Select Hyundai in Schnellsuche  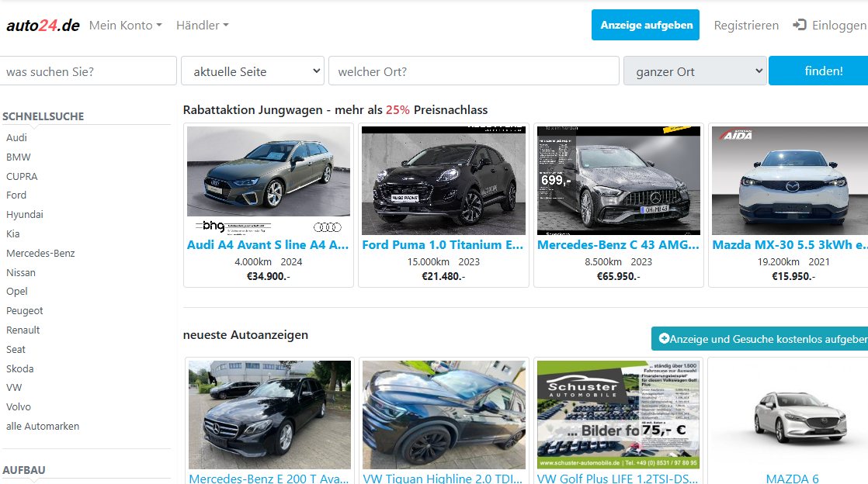click(24, 215)
